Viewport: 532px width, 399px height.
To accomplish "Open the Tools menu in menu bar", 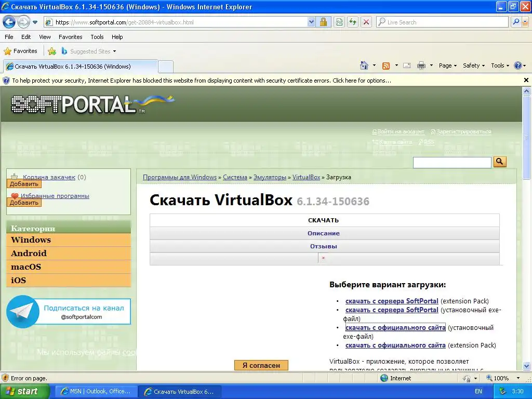I will 97,37.
